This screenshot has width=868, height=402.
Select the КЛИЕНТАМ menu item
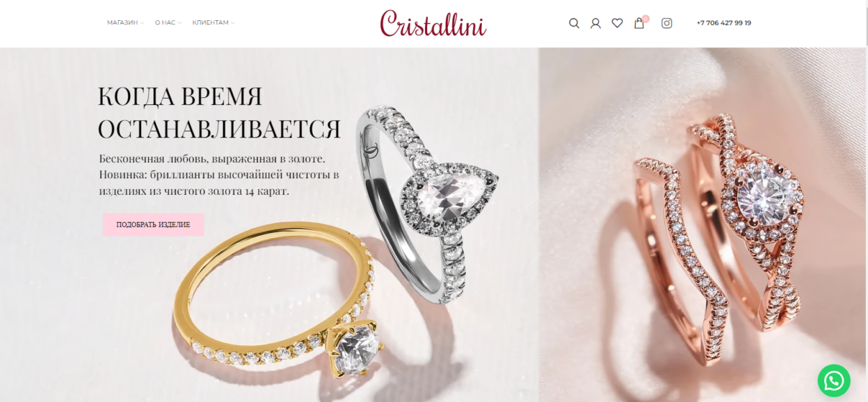pos(210,23)
